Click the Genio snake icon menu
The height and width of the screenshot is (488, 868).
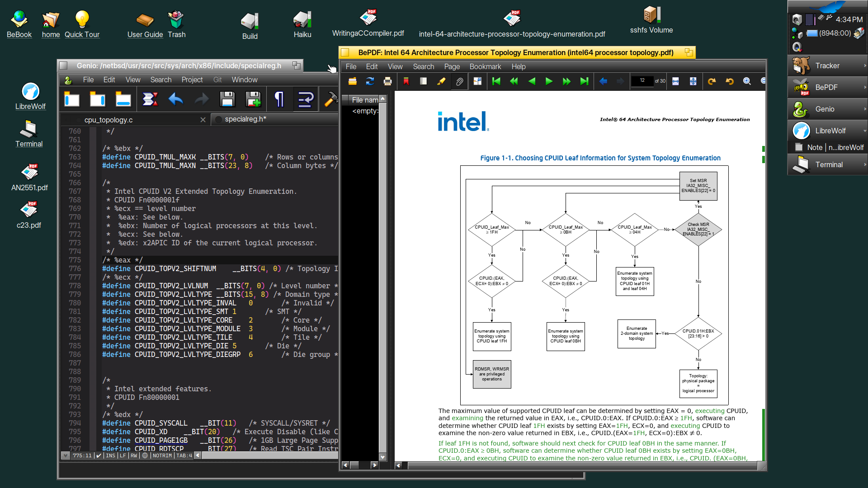(x=68, y=80)
